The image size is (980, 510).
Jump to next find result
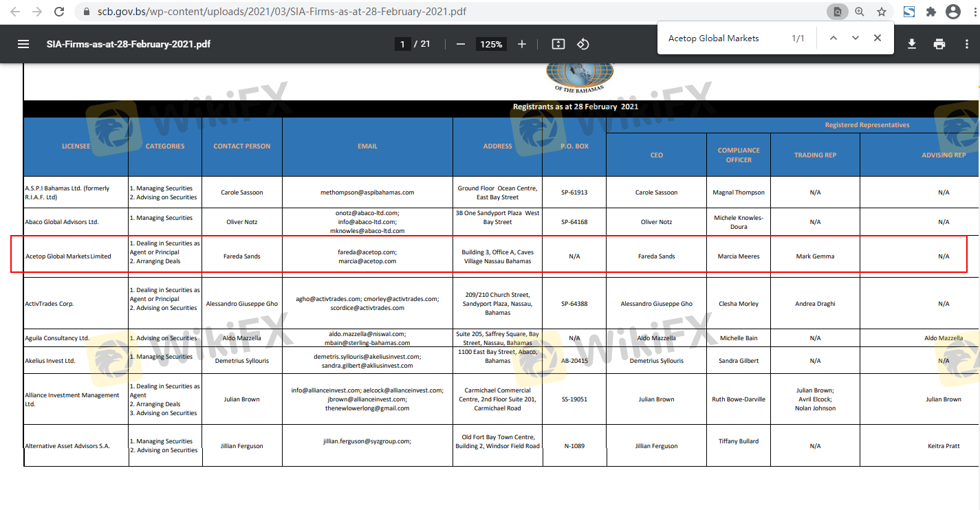856,38
